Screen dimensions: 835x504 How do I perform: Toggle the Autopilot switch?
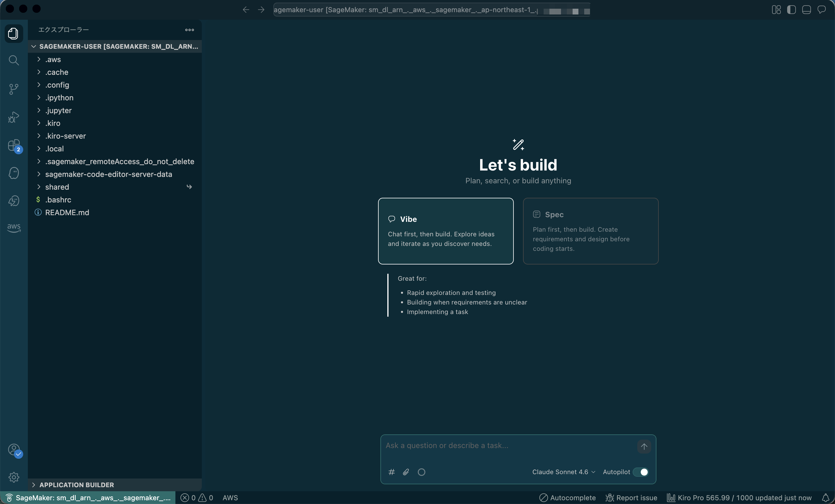pyautogui.click(x=641, y=472)
